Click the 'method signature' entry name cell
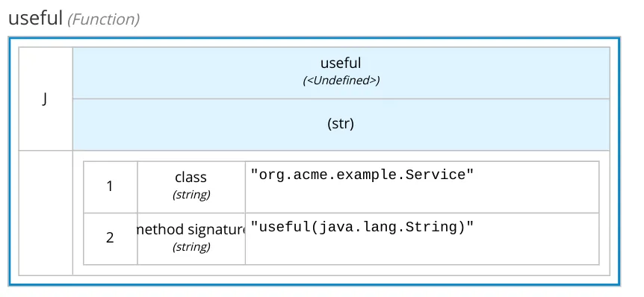 click(x=191, y=239)
